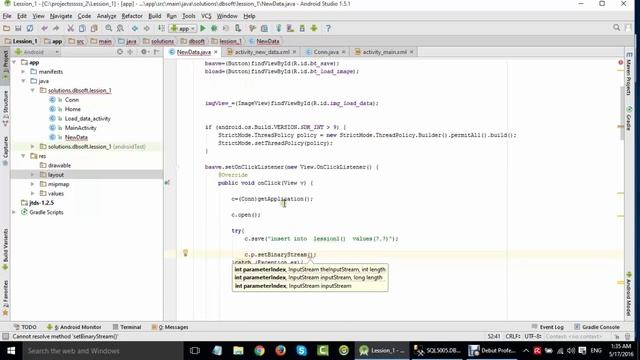Click the red error indicator in editor corner
Screen dimensions: 640x360
(x=620, y=62)
